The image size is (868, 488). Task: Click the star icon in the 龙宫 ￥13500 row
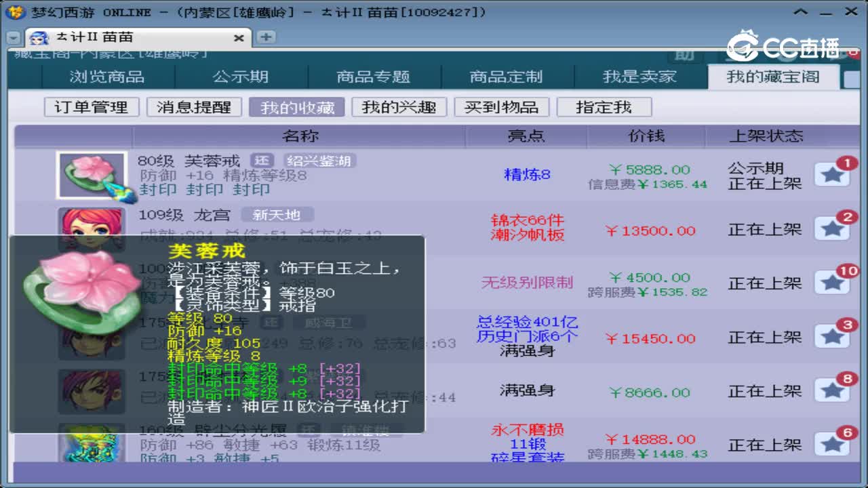(832, 229)
